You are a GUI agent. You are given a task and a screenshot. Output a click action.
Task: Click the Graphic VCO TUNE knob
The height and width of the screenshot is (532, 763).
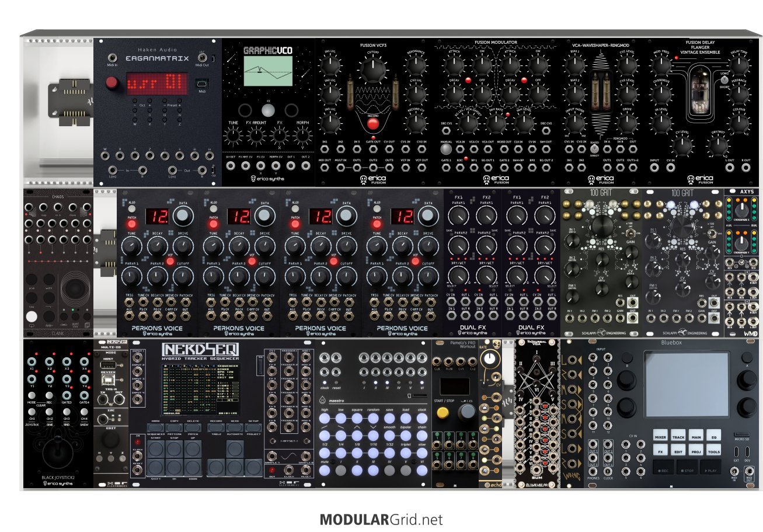(x=233, y=137)
